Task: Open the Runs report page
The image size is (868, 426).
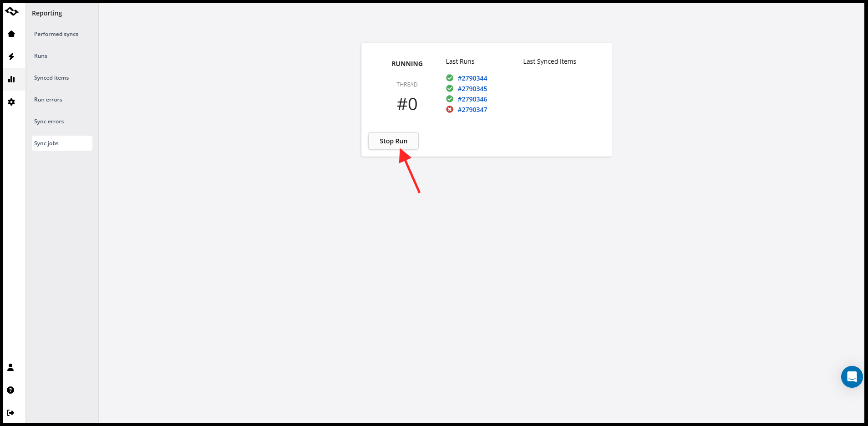Action: tap(41, 56)
